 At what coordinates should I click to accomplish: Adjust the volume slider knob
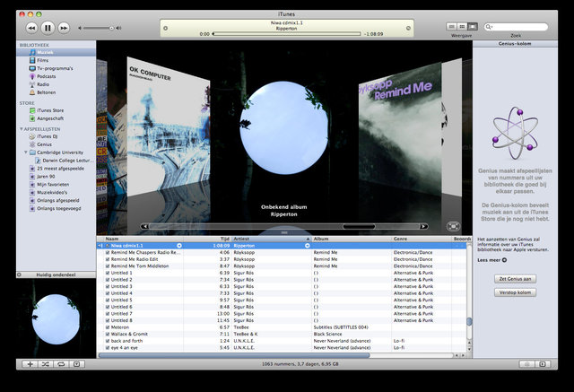tap(111, 28)
